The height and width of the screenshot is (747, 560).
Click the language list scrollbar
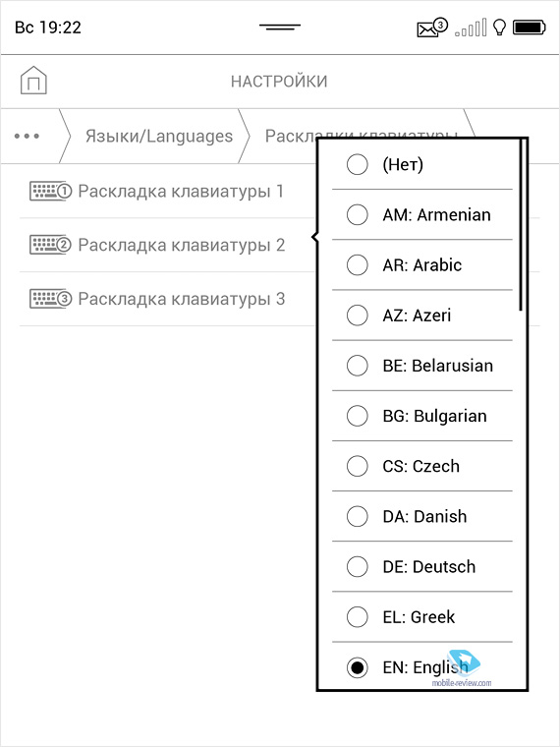[x=521, y=225]
